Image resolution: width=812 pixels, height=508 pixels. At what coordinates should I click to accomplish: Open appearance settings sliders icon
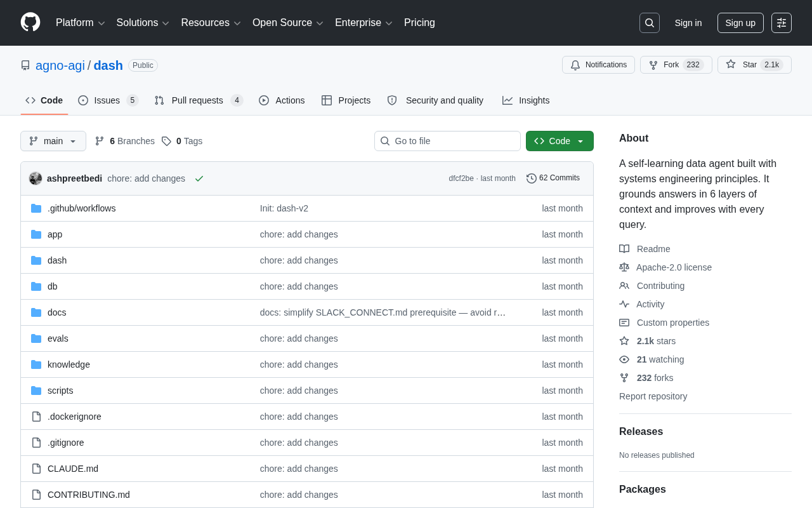(782, 23)
